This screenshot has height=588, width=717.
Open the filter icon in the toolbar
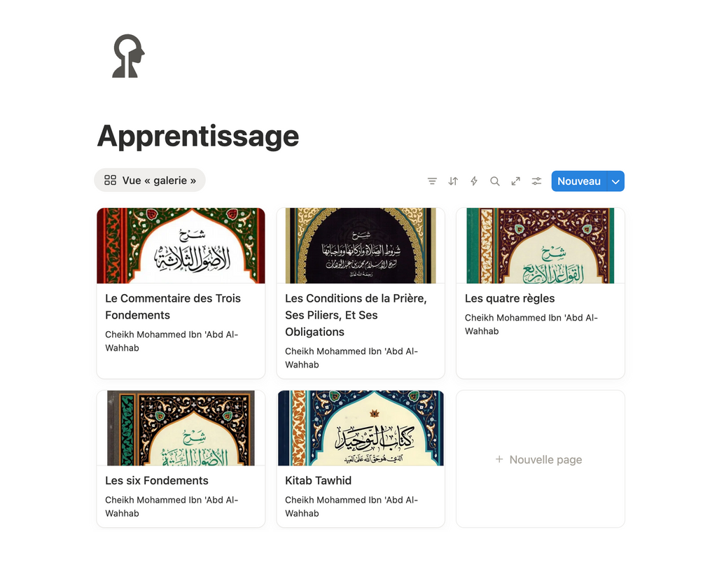point(431,181)
